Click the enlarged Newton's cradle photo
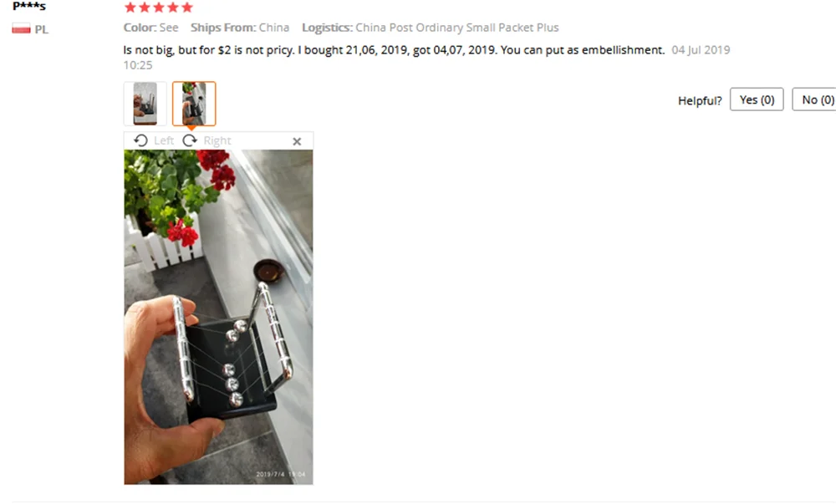This screenshot has height=504, width=836. click(218, 317)
